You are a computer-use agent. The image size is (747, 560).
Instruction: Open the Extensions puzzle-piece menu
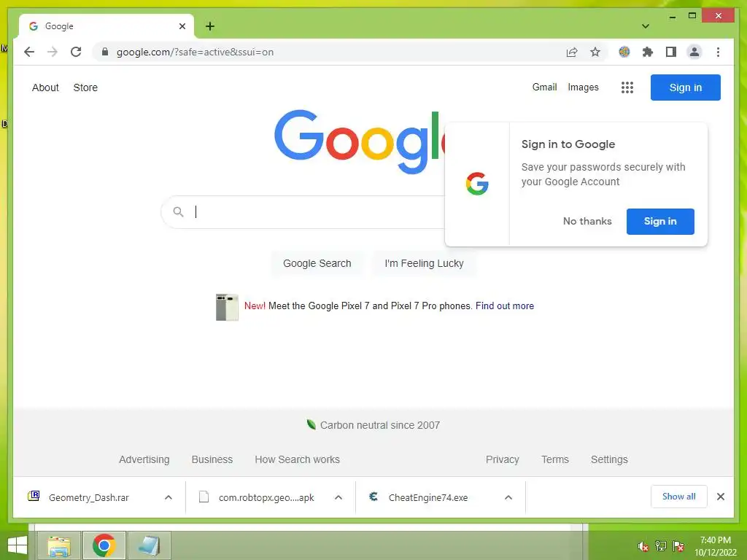pyautogui.click(x=648, y=52)
